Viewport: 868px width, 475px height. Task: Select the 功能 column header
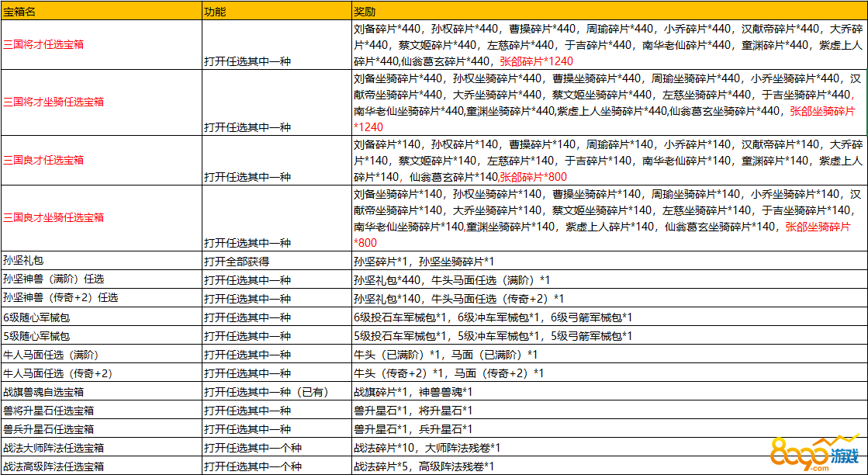pyautogui.click(x=214, y=12)
